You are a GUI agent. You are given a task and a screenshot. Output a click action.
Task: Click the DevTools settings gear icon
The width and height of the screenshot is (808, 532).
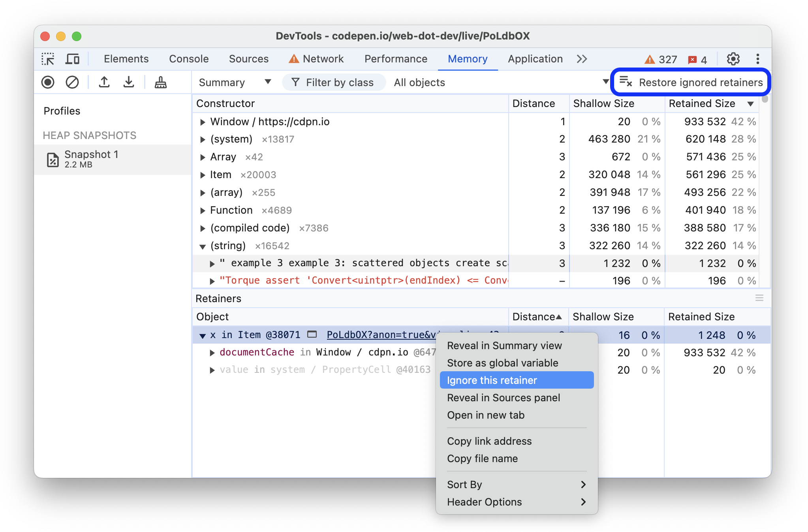(735, 58)
